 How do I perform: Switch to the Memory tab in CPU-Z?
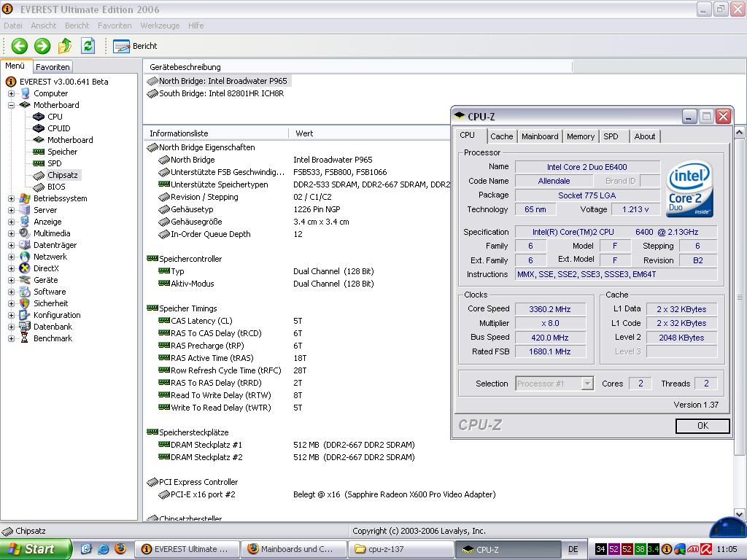click(580, 136)
